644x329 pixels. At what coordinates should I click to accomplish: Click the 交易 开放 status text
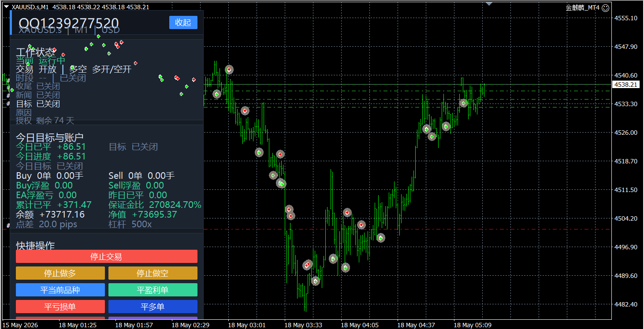pos(36,69)
